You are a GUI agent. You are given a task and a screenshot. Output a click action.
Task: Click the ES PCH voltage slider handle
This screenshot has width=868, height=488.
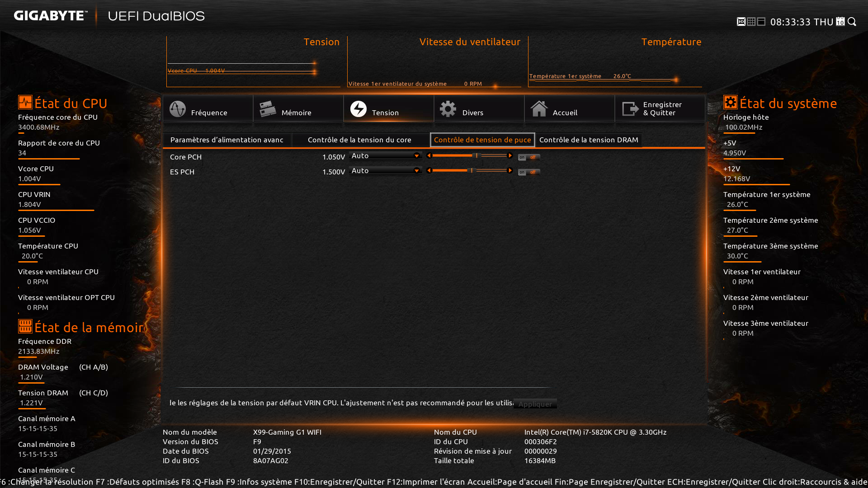pyautogui.click(x=471, y=170)
